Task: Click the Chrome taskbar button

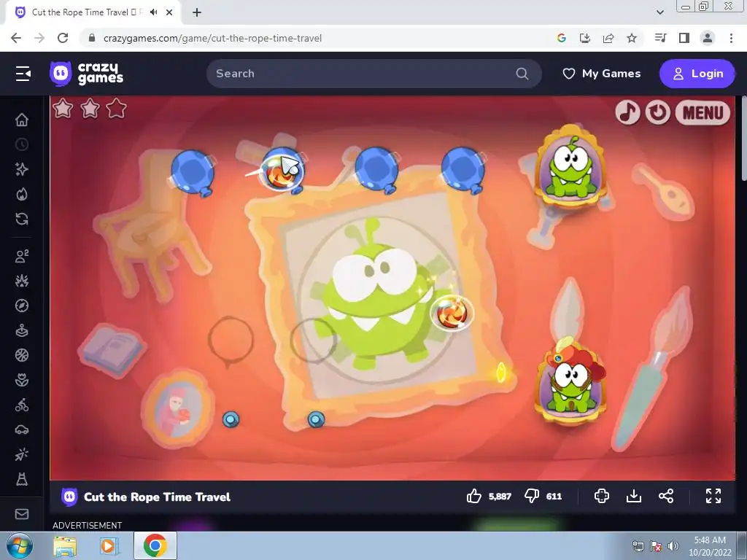Action: click(x=155, y=545)
